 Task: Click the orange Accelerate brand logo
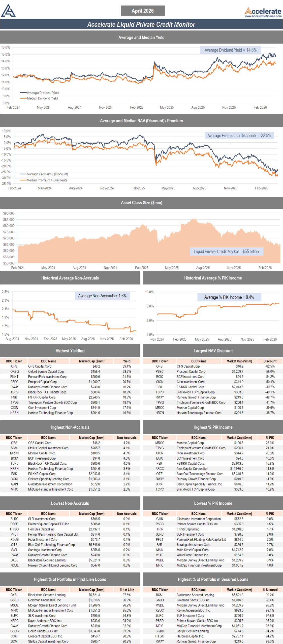(x=263, y=11)
